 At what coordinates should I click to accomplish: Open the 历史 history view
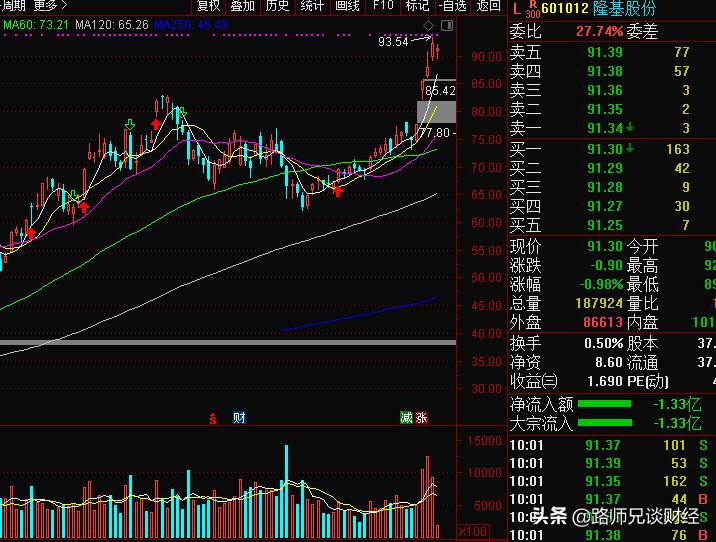(278, 5)
